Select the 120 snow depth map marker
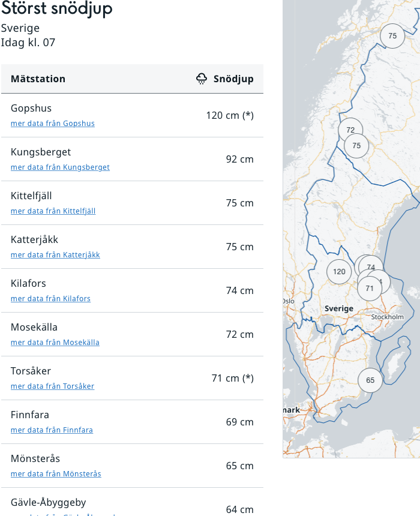The image size is (420, 516). pos(339,271)
